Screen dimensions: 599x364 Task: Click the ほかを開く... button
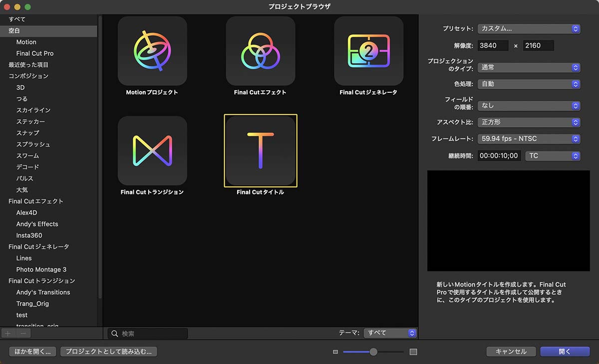click(32, 352)
